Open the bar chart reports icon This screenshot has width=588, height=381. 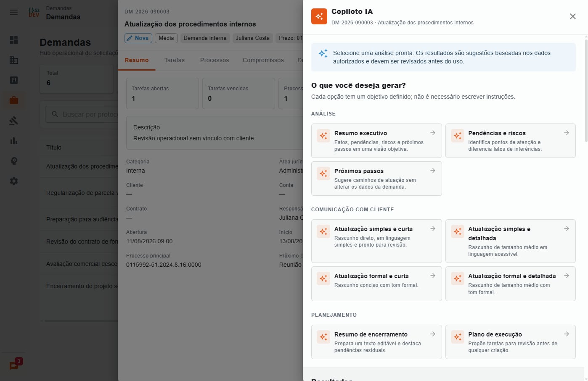[x=14, y=141]
